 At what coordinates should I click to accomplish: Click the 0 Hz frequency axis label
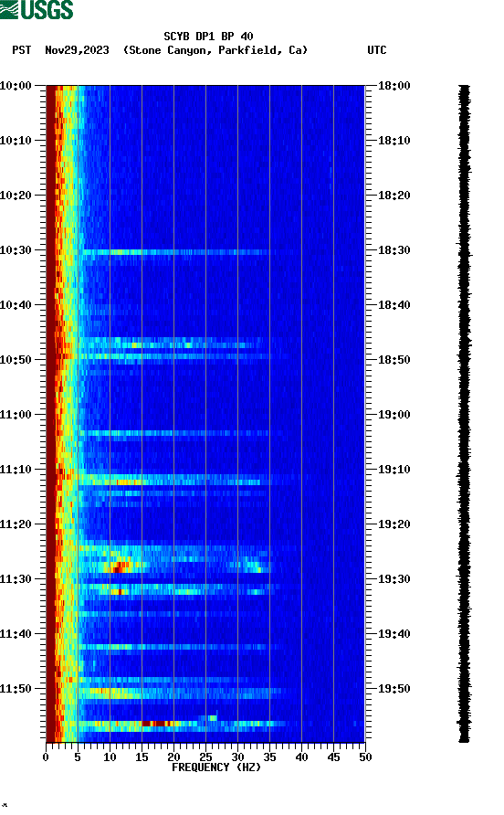46,757
